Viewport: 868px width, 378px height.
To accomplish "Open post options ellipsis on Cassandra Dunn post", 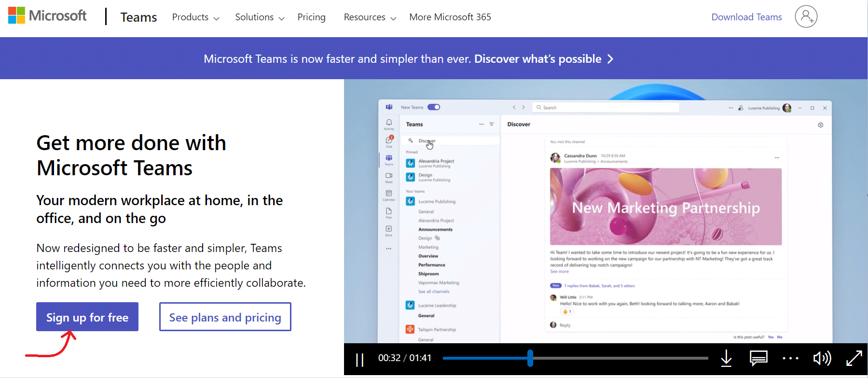I will [777, 157].
